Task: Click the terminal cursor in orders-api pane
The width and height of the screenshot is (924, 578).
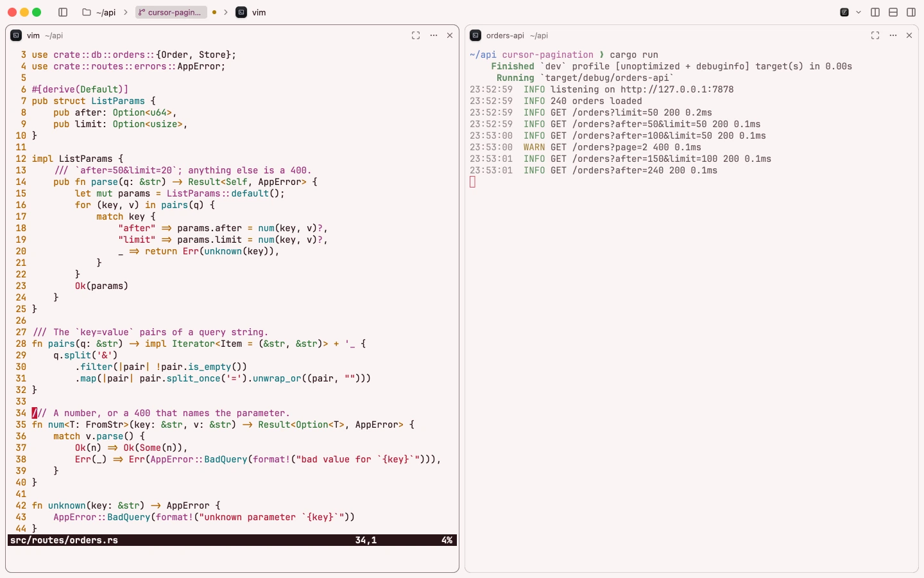Action: coord(473,182)
